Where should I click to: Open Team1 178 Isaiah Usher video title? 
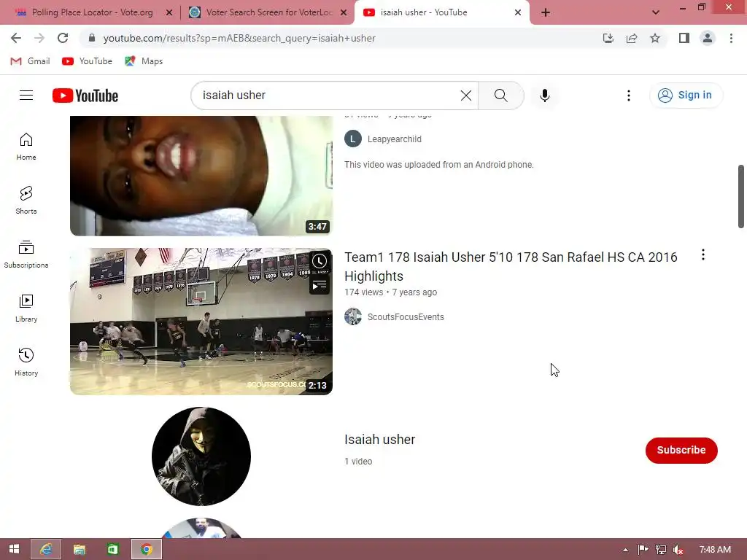511,267
